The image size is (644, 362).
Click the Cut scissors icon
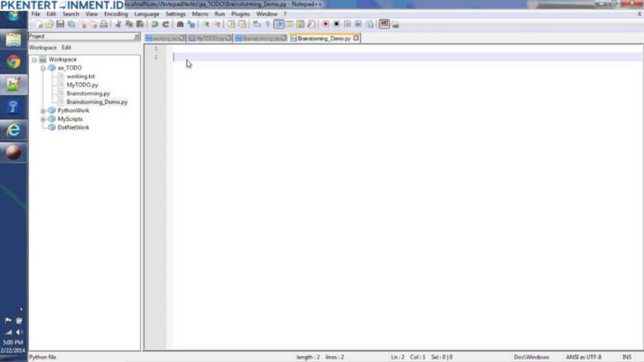pyautogui.click(x=118, y=24)
